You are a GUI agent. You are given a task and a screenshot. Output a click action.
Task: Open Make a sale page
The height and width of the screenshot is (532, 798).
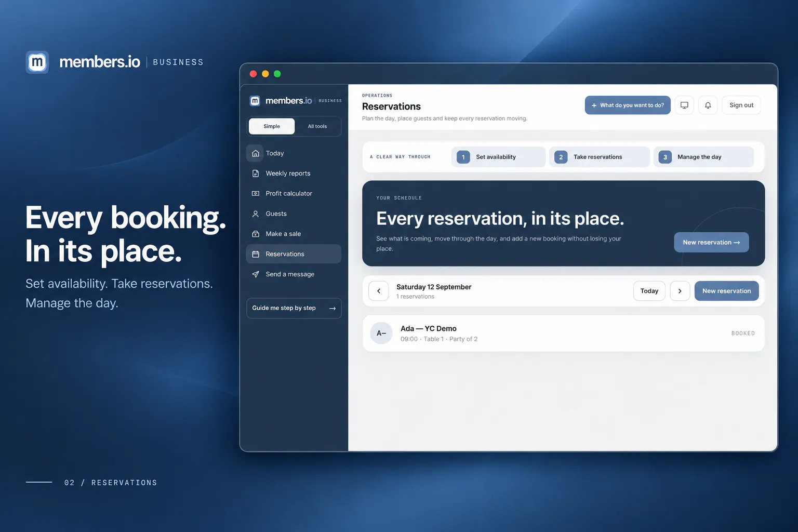[294, 234]
